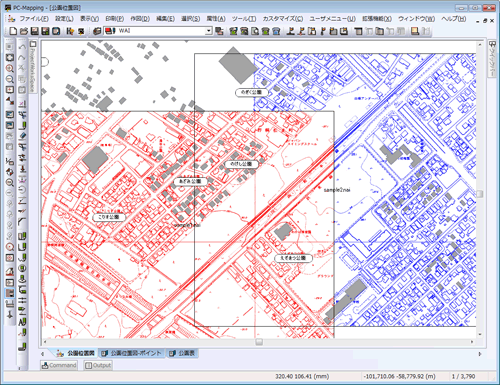Open the ツール(T) menu
Viewport: 500px width, 385px height.
244,18
